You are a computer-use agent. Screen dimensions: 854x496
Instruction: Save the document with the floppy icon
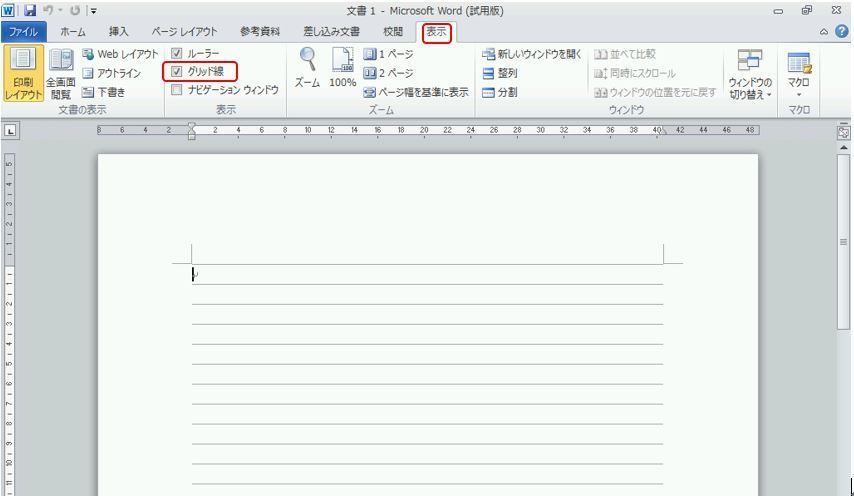29,10
